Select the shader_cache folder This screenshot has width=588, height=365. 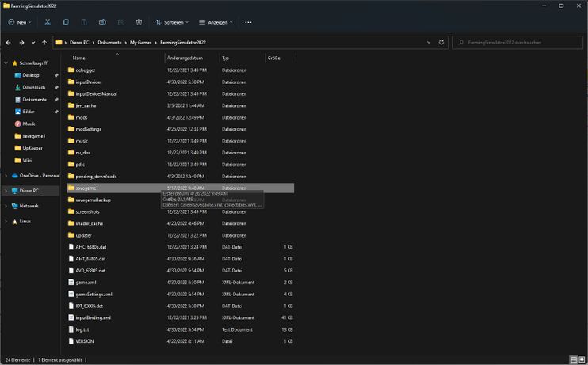click(x=90, y=224)
